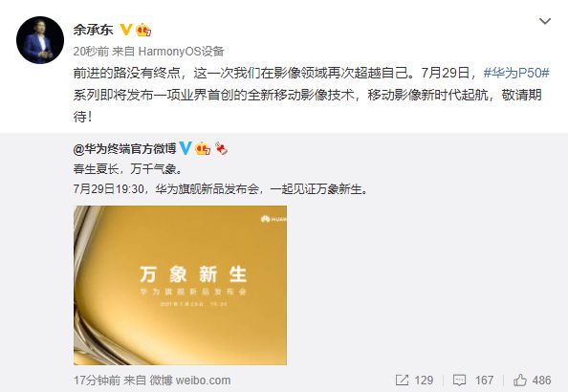Click the HarmonyOS设备 source link
568x392 pixels.
pyautogui.click(x=181, y=52)
